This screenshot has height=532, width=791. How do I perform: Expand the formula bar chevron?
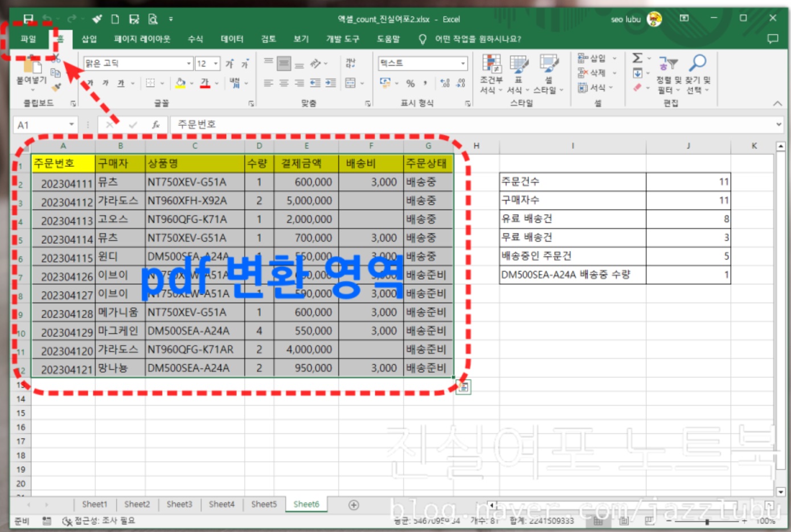point(778,124)
